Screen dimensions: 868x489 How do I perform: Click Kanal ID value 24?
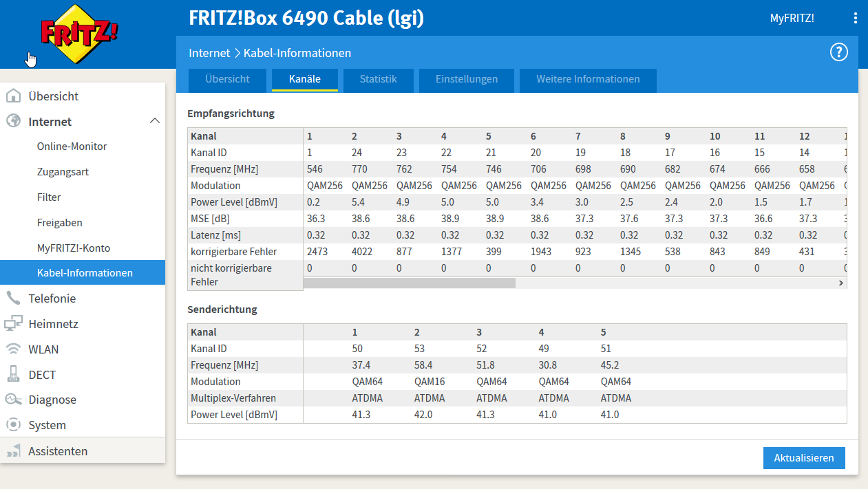click(357, 153)
